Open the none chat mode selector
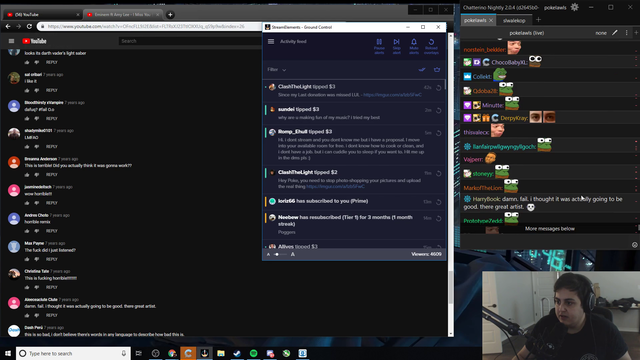The width and height of the screenshot is (640, 360). [601, 33]
